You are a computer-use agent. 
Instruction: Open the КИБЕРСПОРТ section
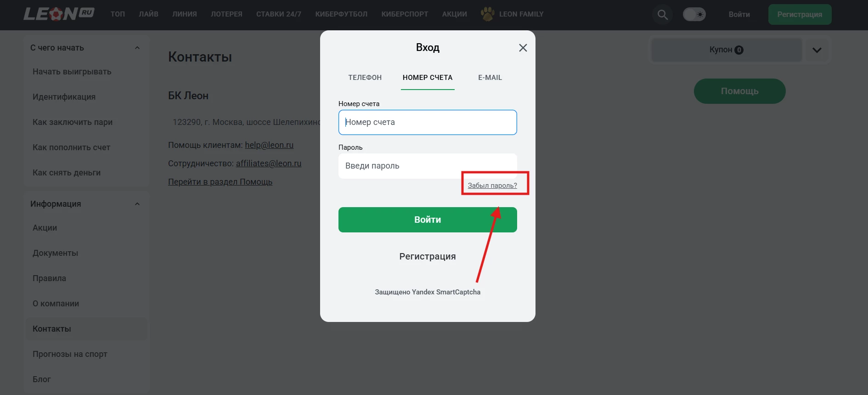tap(405, 14)
